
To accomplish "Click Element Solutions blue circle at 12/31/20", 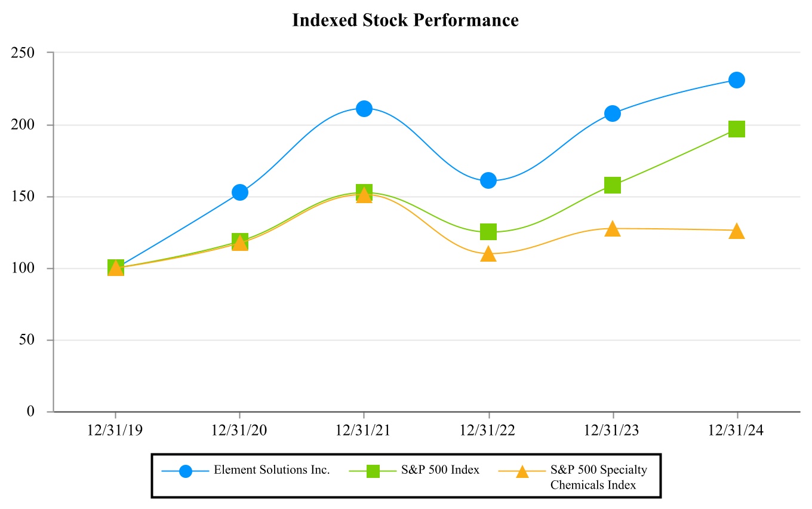I will pos(240,192).
